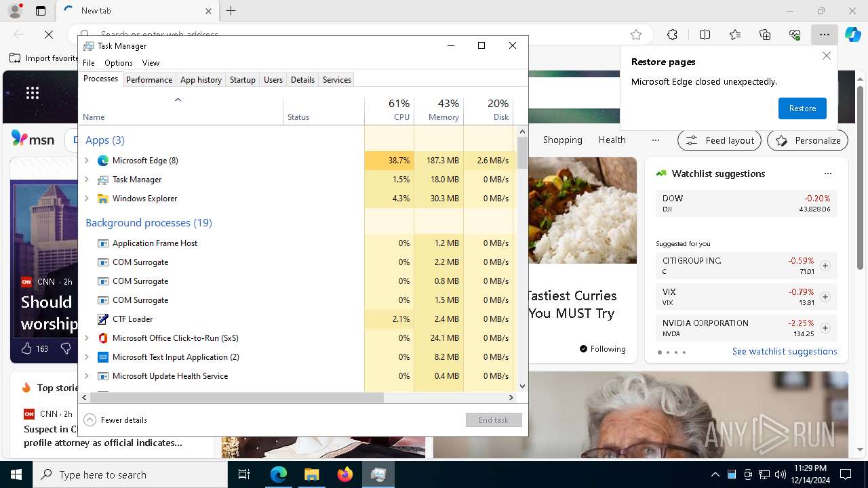The width and height of the screenshot is (868, 488).
Task: Switch to the Startup tab
Action: point(242,80)
